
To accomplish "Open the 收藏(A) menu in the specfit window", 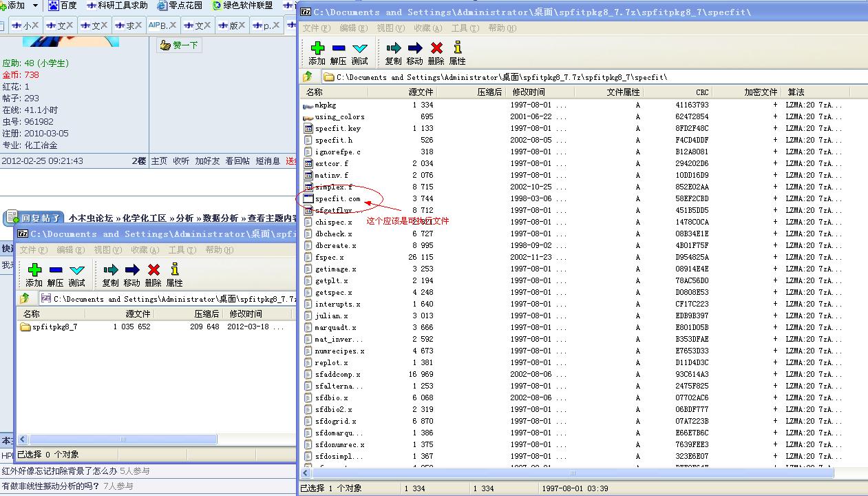I will click(x=428, y=28).
